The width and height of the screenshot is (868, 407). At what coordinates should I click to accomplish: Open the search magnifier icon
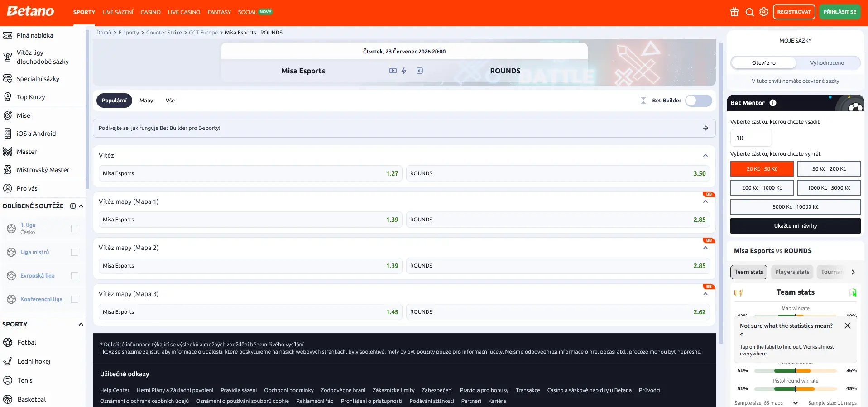pyautogui.click(x=749, y=12)
